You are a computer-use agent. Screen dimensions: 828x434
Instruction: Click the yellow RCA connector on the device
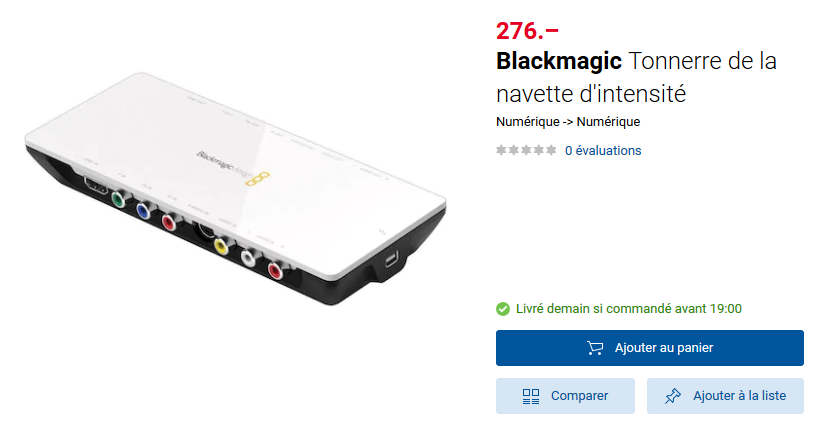pyautogui.click(x=221, y=246)
